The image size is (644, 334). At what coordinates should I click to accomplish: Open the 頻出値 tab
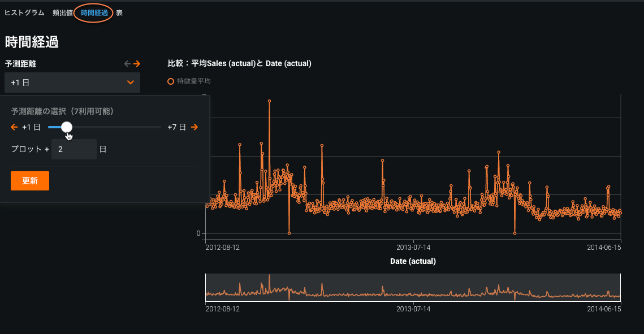tap(62, 12)
